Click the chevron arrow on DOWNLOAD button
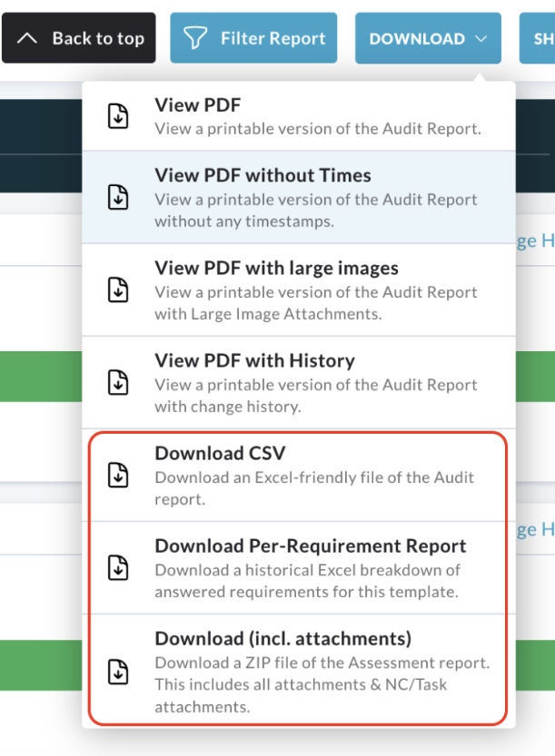Screen dimensions: 555x756 click(x=481, y=38)
